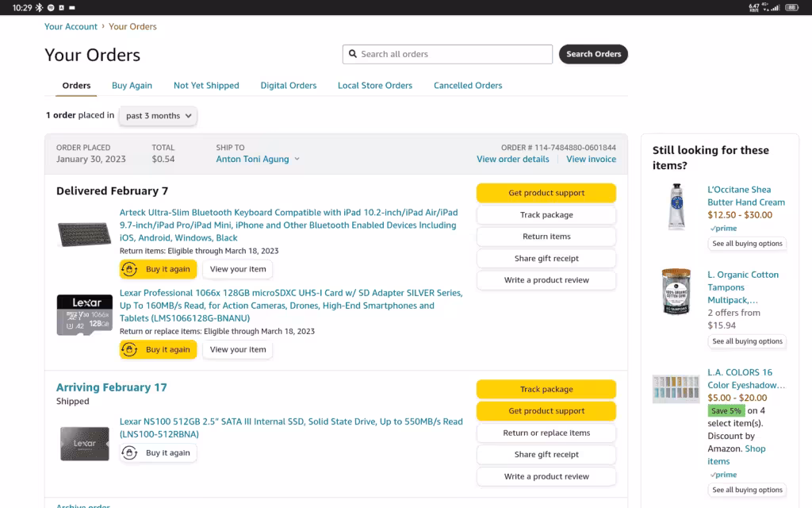Open the L'Occitane Shea Butter Hand Cream link
The image size is (812, 508).
coord(746,196)
